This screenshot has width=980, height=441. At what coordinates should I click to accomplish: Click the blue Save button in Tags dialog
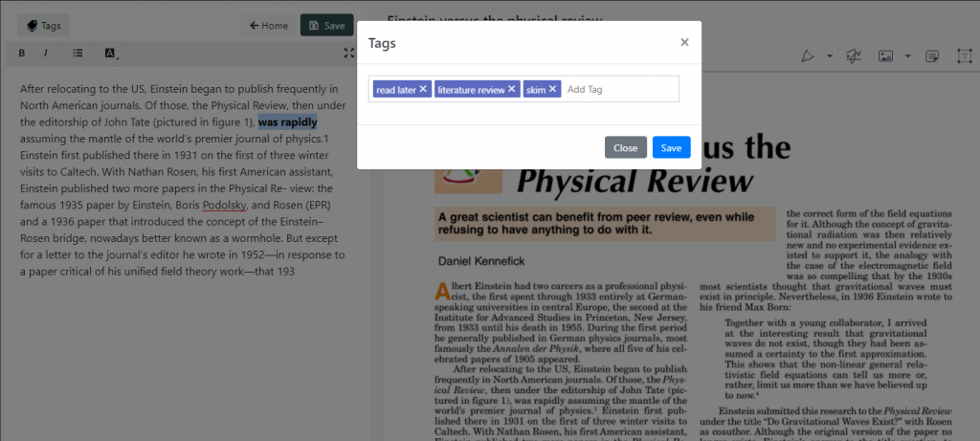pos(671,147)
